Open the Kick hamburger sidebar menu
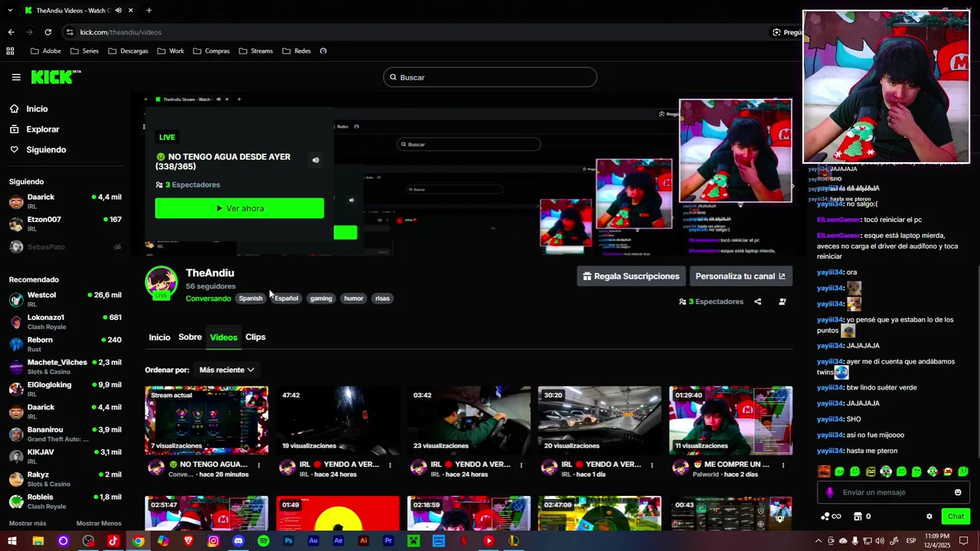Screen dimensions: 980x551 pyautogui.click(x=16, y=77)
